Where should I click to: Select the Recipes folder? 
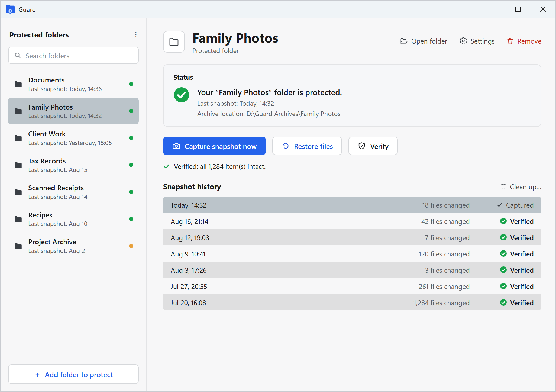click(73, 219)
